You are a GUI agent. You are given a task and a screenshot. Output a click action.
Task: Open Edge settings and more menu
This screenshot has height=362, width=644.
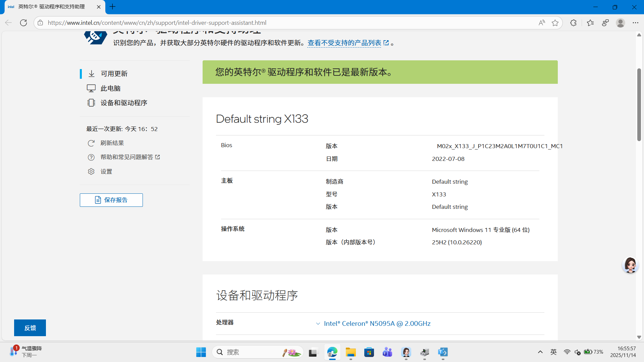coord(635,23)
